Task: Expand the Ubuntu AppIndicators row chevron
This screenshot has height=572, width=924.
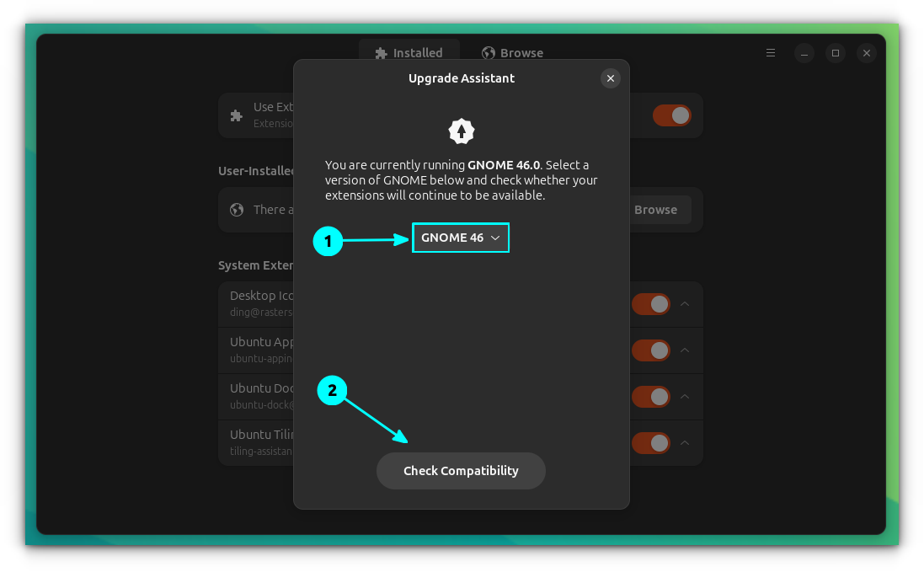Action: click(x=685, y=350)
